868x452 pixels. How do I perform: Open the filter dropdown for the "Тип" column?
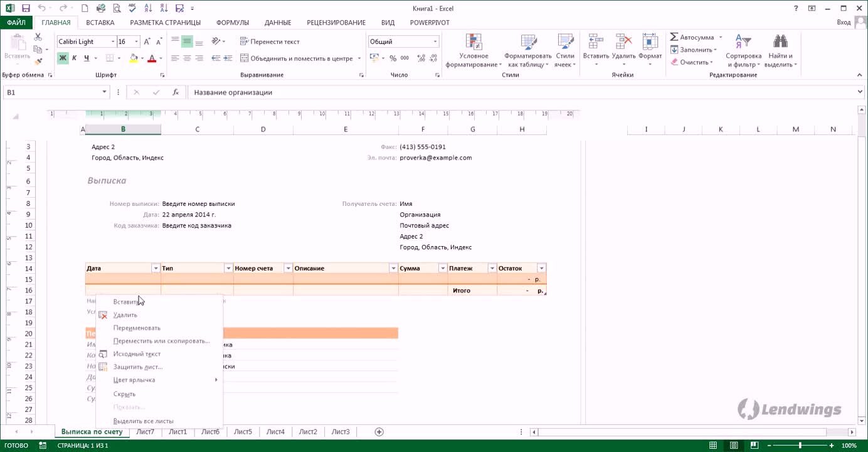pos(228,269)
